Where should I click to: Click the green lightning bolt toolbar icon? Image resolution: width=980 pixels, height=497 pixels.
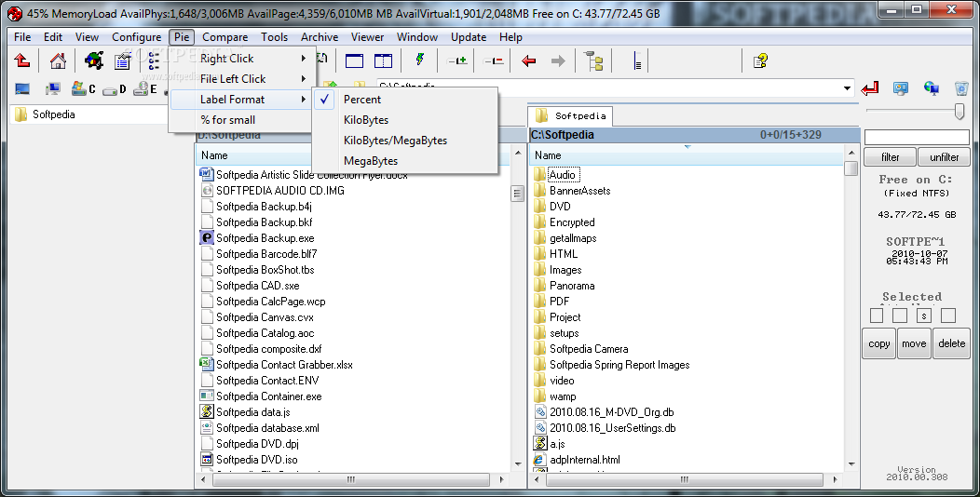click(420, 60)
